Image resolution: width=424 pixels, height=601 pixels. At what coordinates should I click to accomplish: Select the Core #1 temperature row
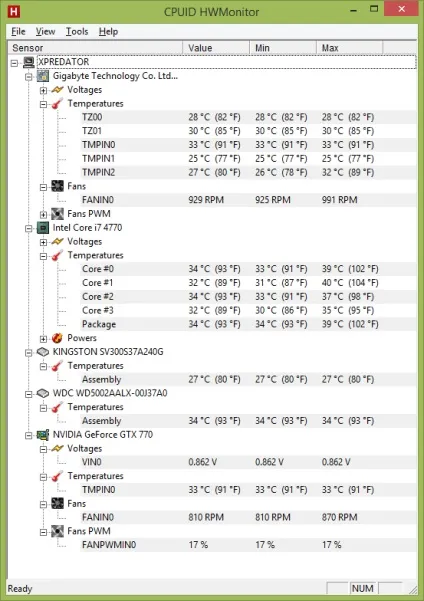(x=248, y=283)
